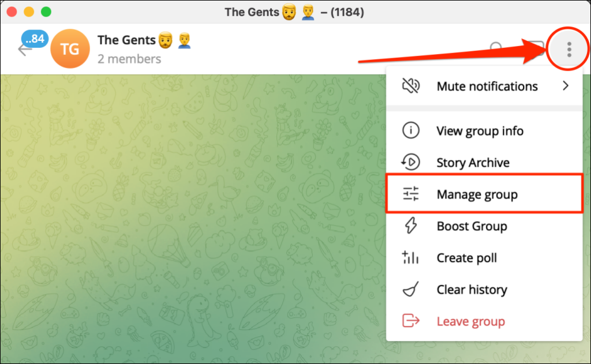
Task: Click the muted speaker icon
Action: [410, 87]
